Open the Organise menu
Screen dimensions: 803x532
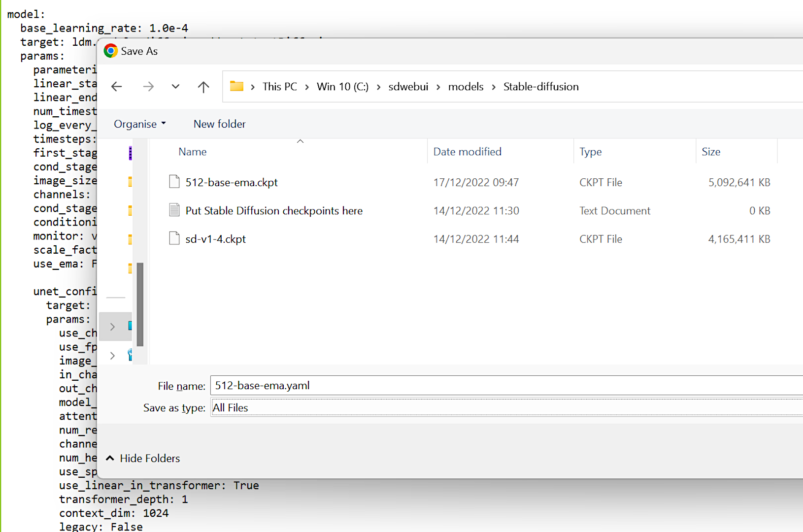(x=140, y=124)
